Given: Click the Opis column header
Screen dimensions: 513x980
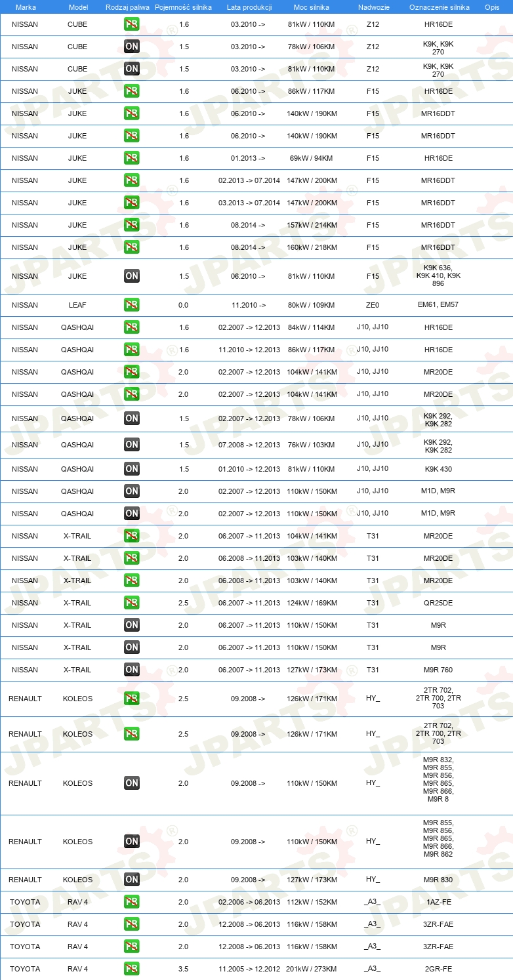Looking at the screenshot, I should click(x=492, y=7).
